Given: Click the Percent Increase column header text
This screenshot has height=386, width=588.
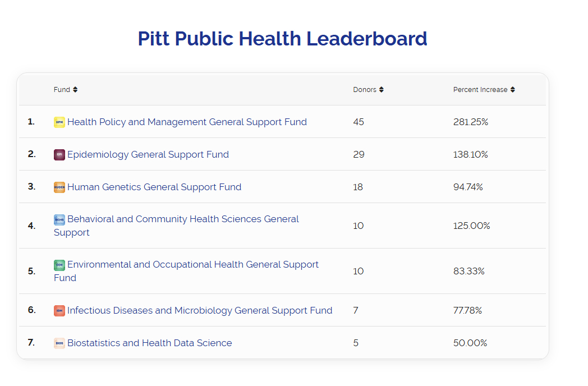Looking at the screenshot, I should [x=480, y=90].
